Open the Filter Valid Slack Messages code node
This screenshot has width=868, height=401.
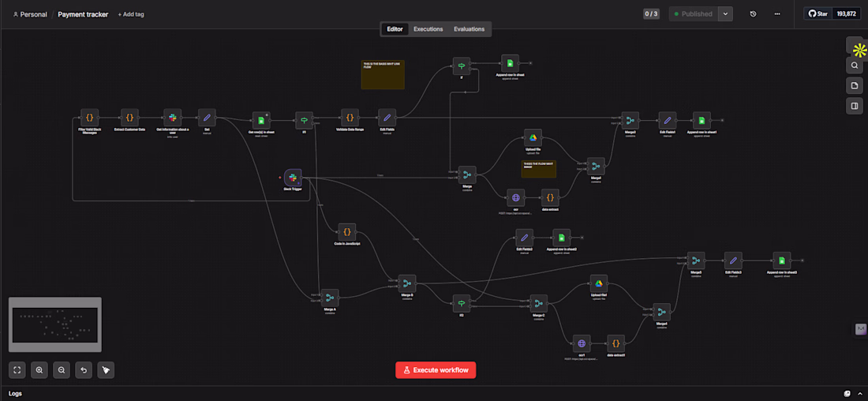pos(89,118)
